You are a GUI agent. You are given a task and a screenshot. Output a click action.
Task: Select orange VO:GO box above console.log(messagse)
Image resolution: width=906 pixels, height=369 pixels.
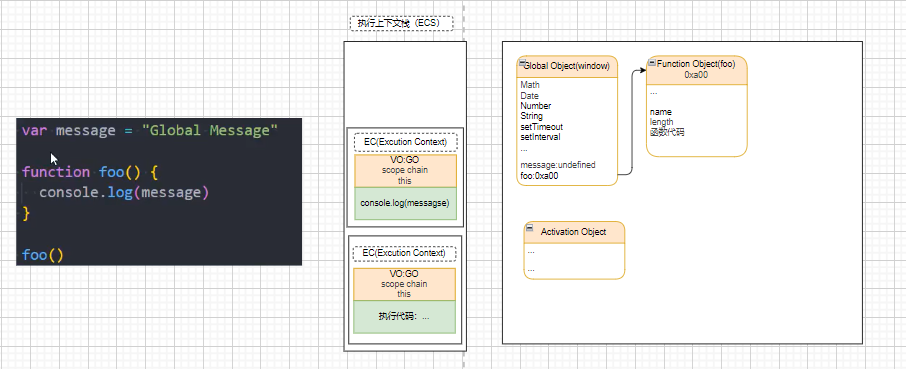coord(405,171)
